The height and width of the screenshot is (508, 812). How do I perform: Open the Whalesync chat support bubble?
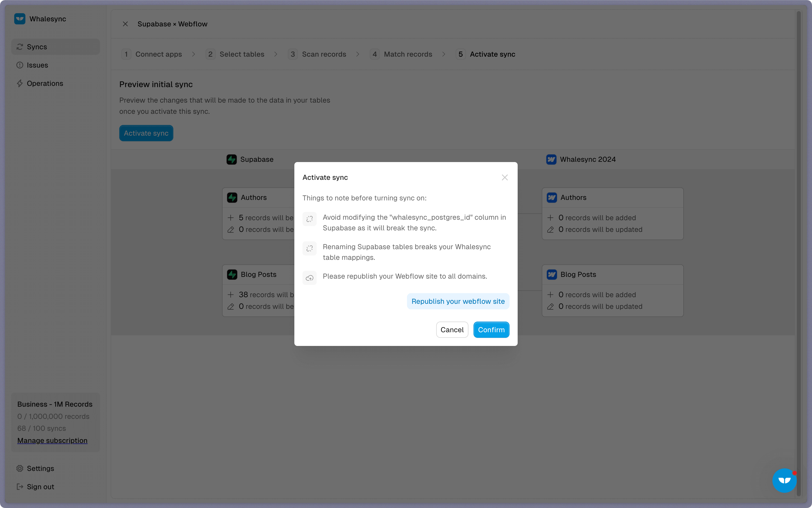pos(785,481)
